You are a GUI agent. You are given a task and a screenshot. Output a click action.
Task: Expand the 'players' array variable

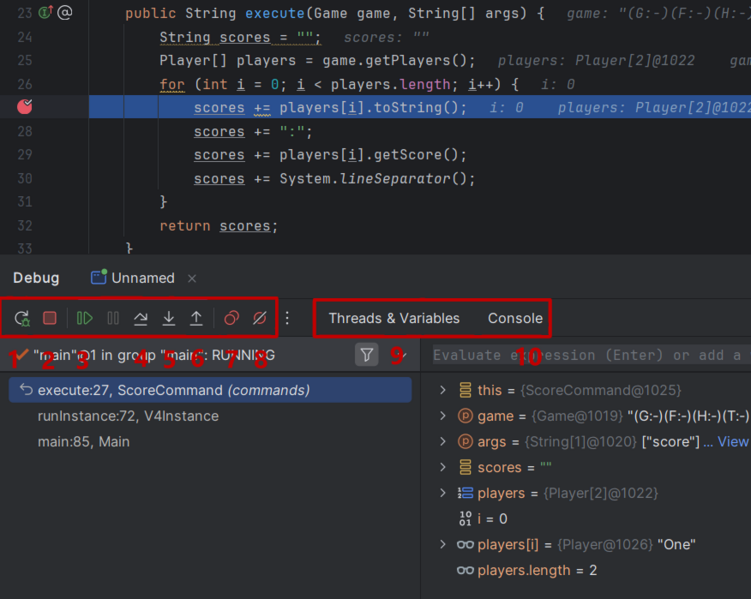tap(443, 493)
